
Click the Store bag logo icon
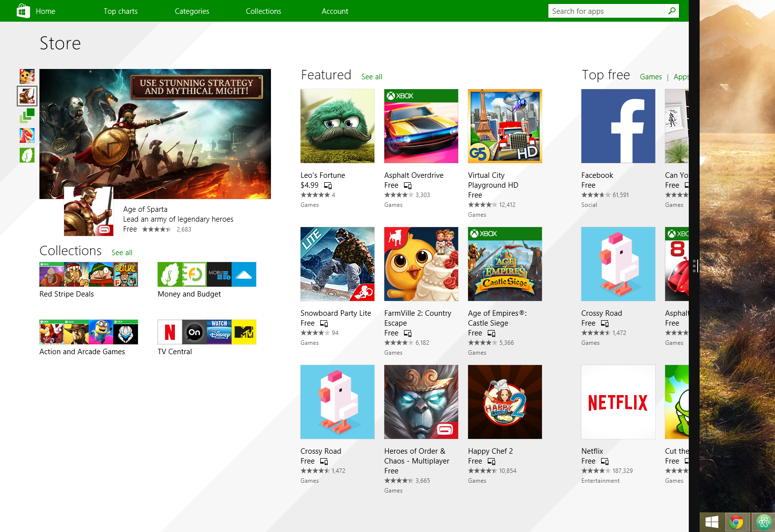tap(23, 11)
